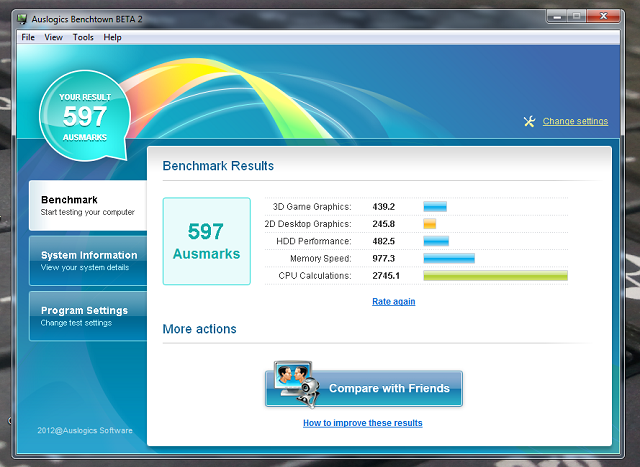Open the Tools menu
The image size is (640, 467).
point(83,37)
